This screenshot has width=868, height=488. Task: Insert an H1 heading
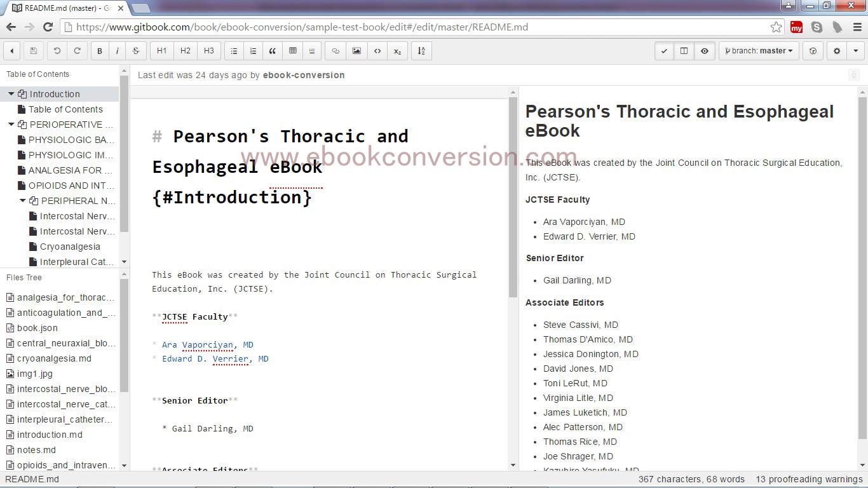click(162, 51)
